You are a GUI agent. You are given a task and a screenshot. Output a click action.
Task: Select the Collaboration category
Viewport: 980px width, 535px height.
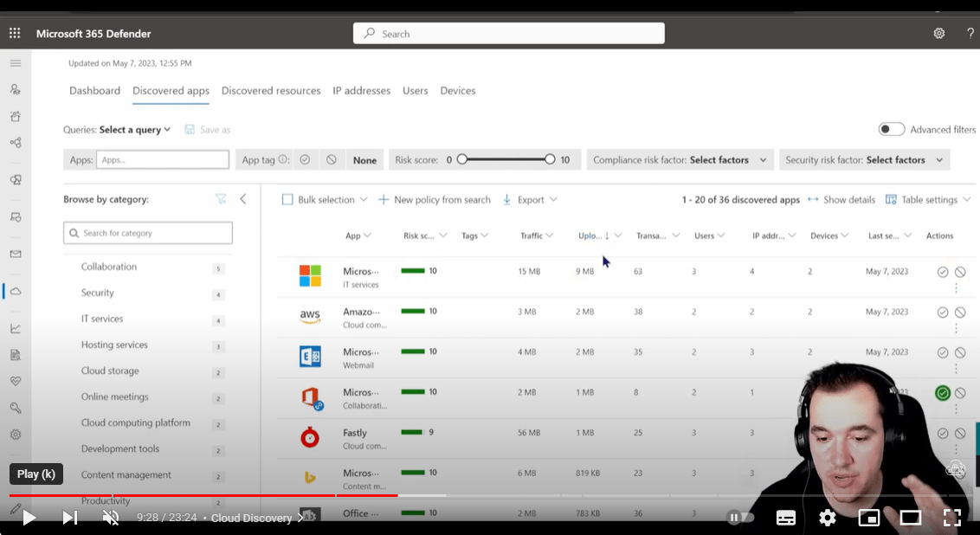109,267
